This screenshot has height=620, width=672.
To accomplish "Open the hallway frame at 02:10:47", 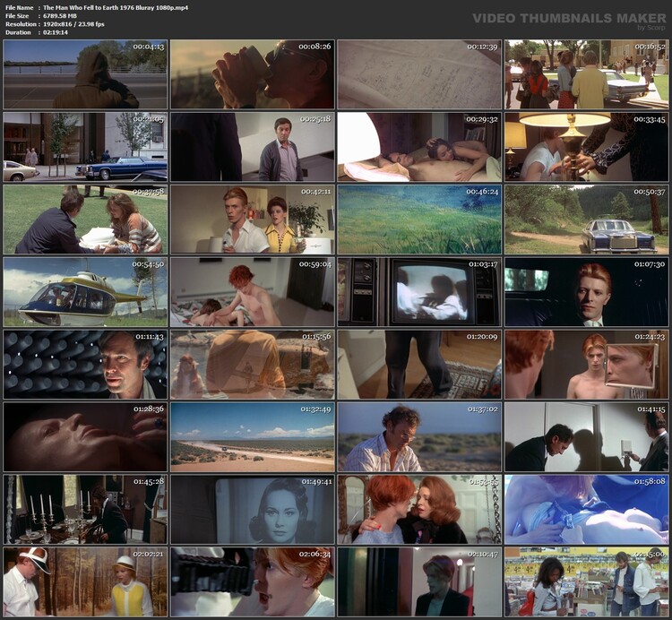I will pos(419,581).
